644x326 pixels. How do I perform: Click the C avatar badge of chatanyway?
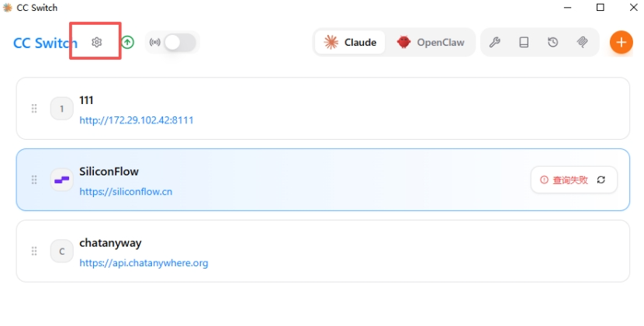pos(61,251)
